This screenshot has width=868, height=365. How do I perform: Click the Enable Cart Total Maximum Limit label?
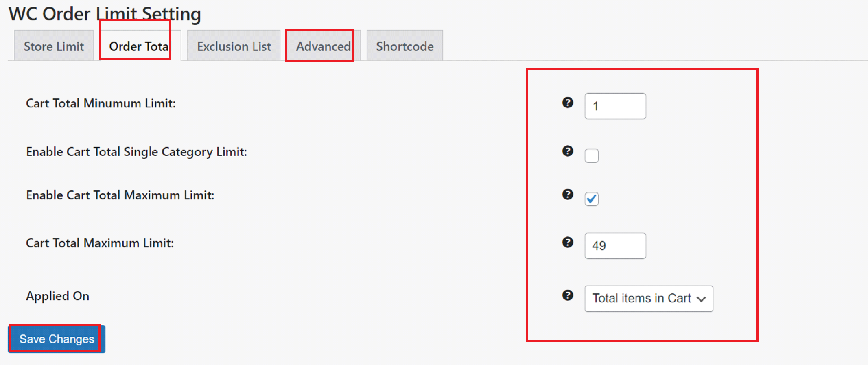[120, 195]
